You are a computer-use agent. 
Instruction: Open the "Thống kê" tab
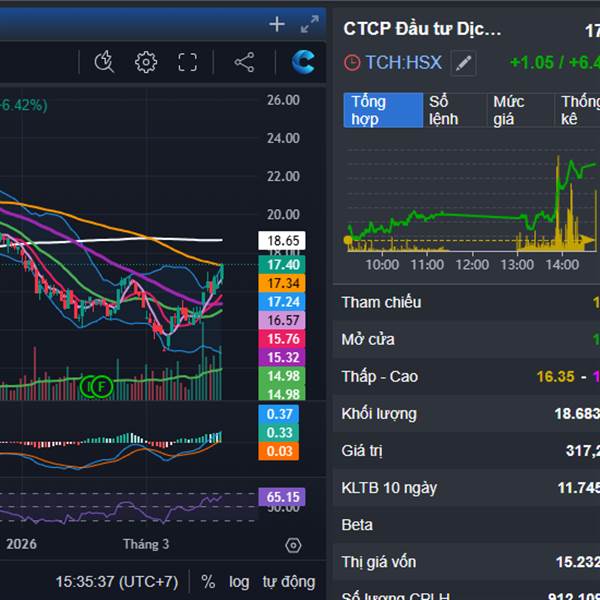click(577, 110)
